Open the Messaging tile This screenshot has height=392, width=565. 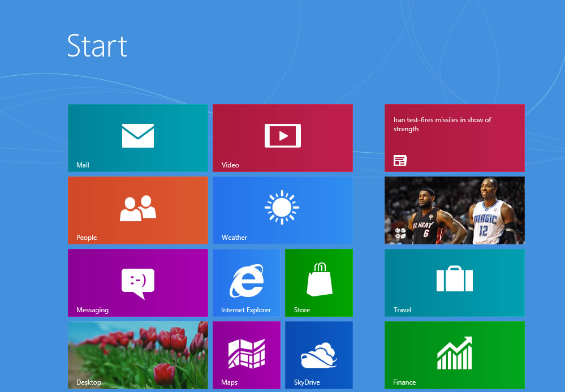[x=138, y=283]
